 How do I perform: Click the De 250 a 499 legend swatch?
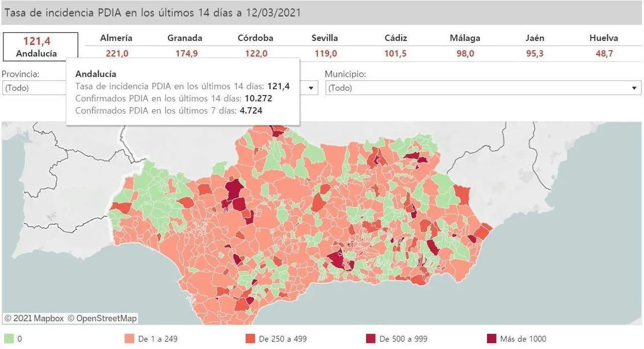pyautogui.click(x=250, y=339)
